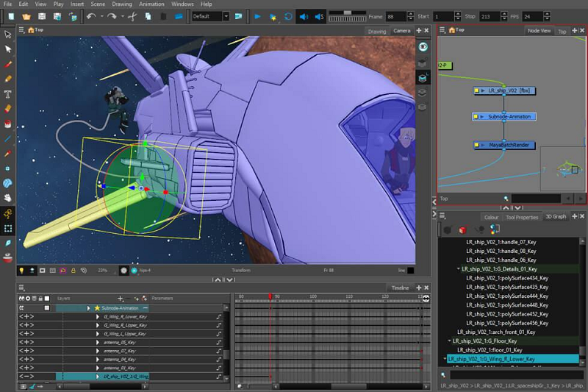Toggle the Subnode-Animation layer checkbox
Viewport: 588px width, 392px height.
click(x=46, y=307)
